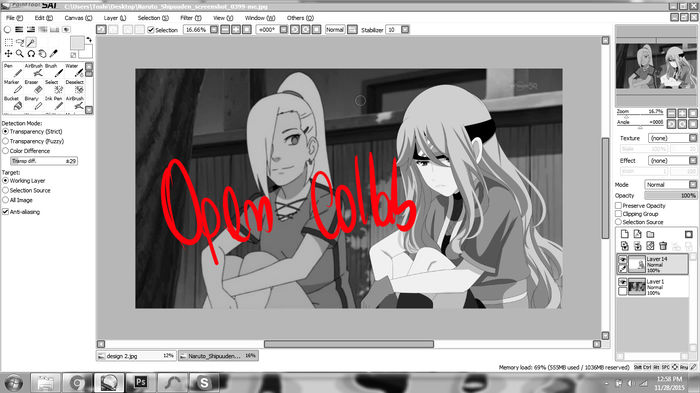Toggle the Selection checkbox in toolbar

coord(151,30)
